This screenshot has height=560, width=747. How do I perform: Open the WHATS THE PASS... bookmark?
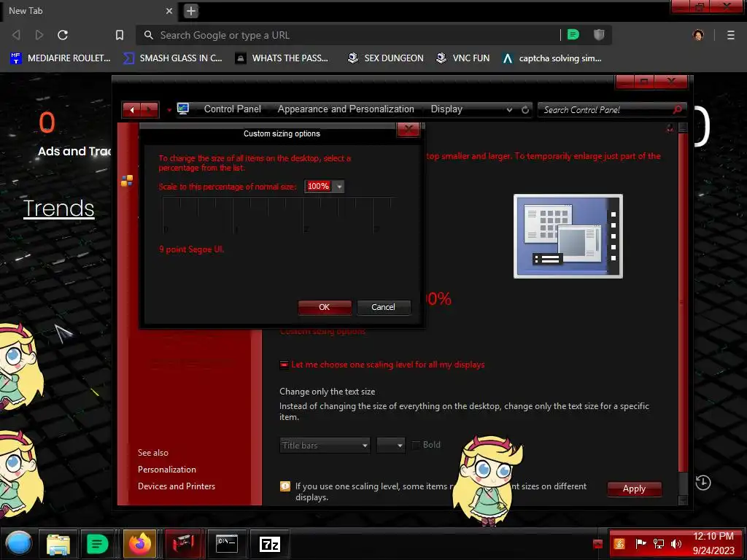point(282,58)
